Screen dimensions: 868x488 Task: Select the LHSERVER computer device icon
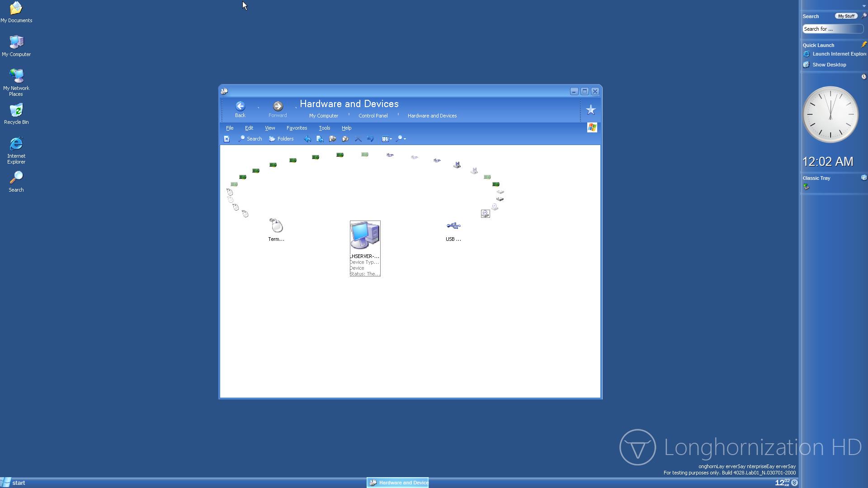(x=365, y=236)
